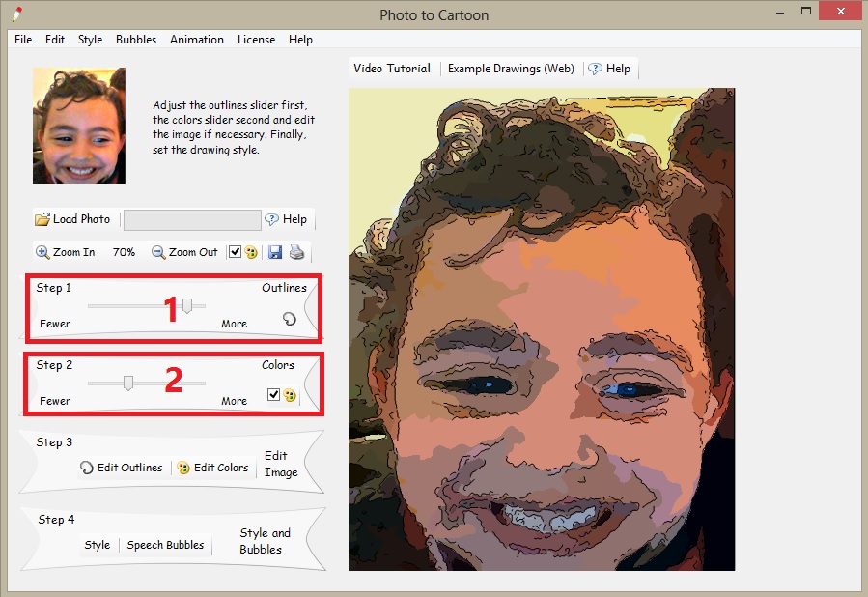Open Example Drawings (Web)
868x597 pixels.
[511, 69]
